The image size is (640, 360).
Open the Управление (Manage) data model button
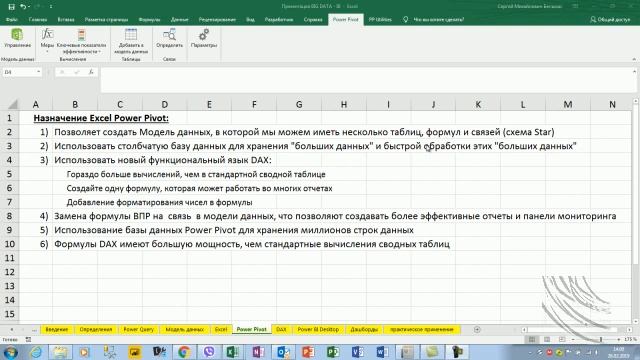[x=17, y=38]
